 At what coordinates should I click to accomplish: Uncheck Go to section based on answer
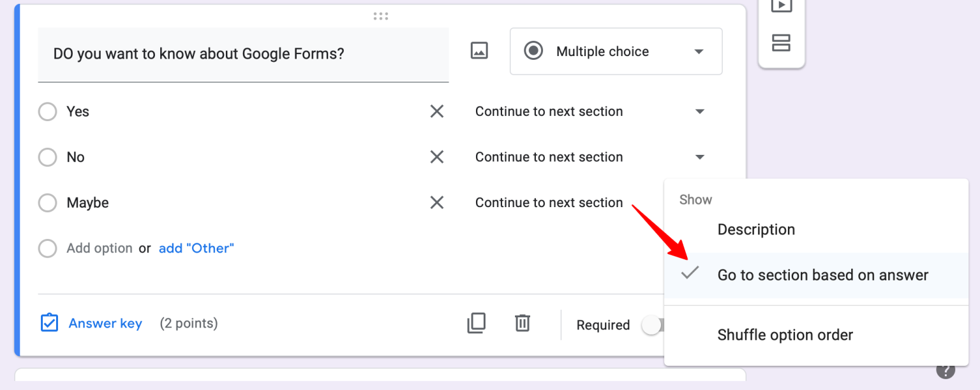tap(823, 275)
